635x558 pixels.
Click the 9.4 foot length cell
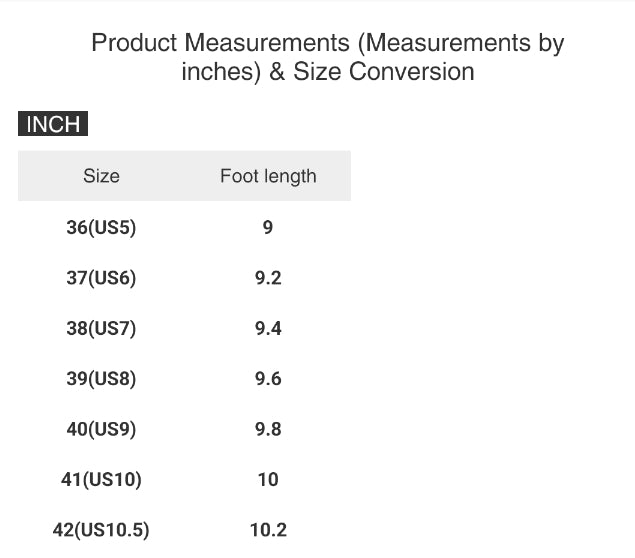click(268, 328)
